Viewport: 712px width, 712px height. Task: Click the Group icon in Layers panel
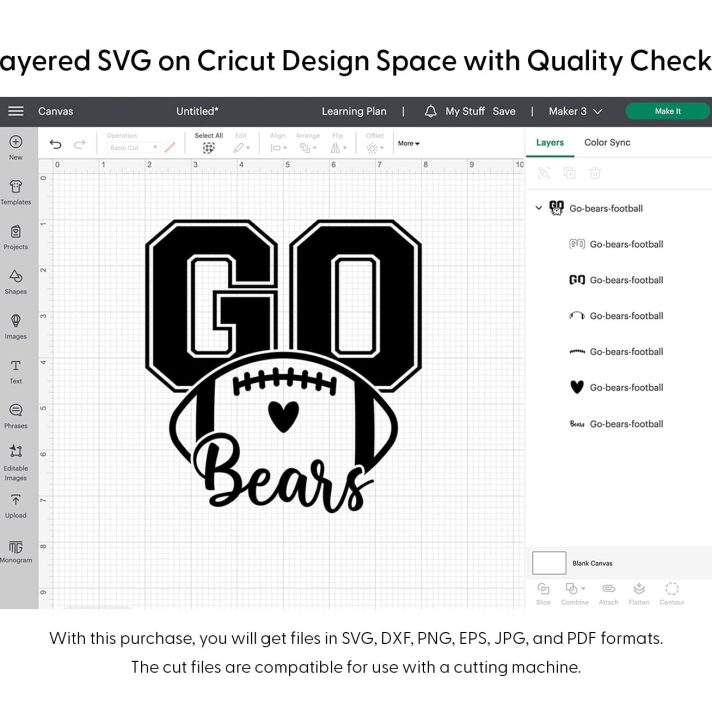(544, 173)
